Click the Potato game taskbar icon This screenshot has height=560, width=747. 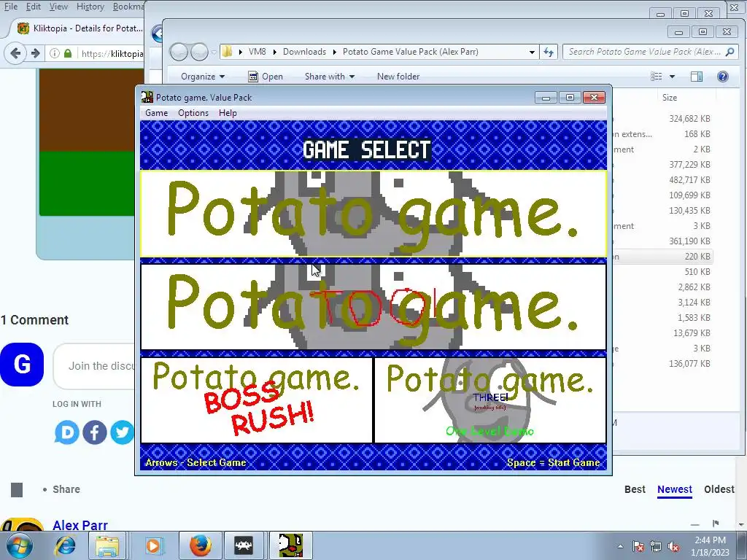tap(290, 545)
